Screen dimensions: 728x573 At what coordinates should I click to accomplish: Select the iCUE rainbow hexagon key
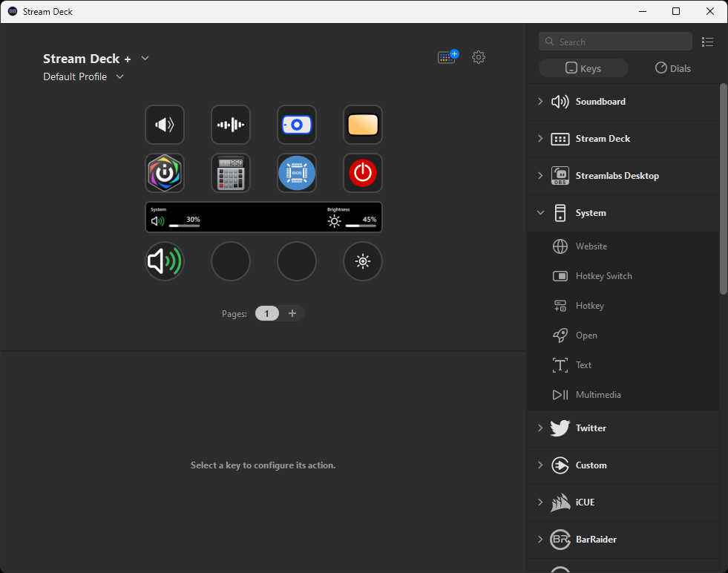tap(165, 173)
